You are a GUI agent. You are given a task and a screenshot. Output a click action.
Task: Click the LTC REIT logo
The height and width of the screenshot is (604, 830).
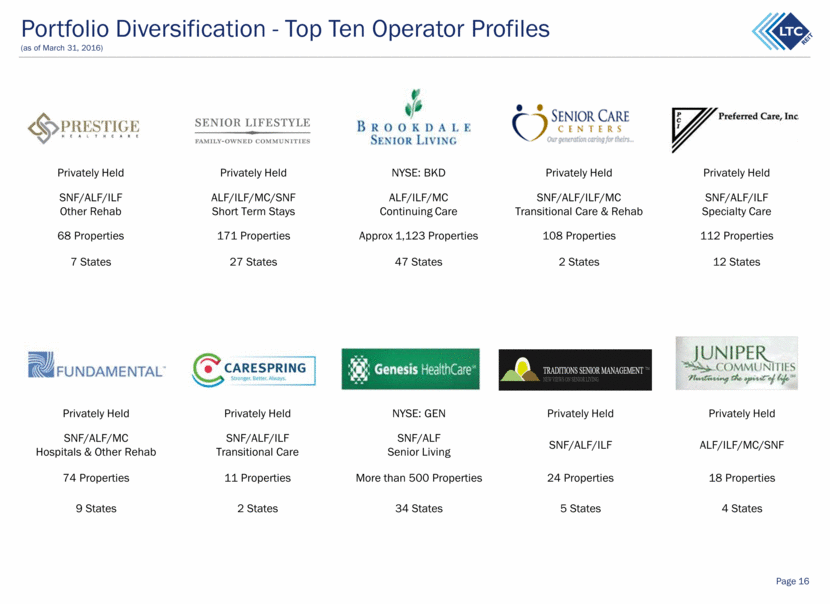point(782,31)
